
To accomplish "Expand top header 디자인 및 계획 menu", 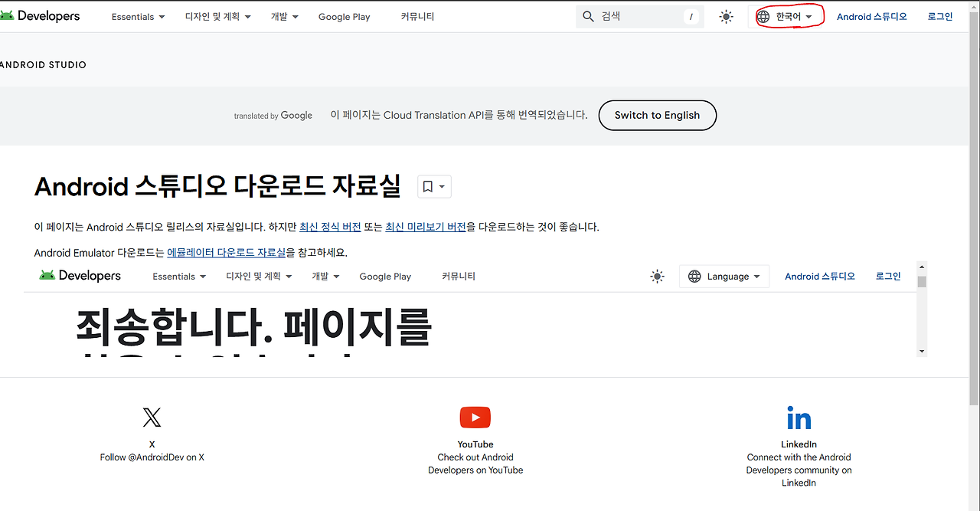I will coord(218,17).
